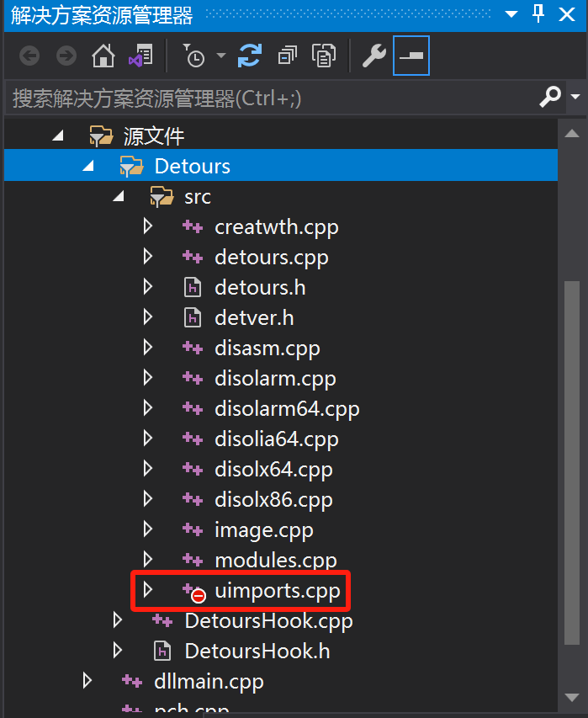
Task: Expand disolarm64.cpp node
Action: 148,407
